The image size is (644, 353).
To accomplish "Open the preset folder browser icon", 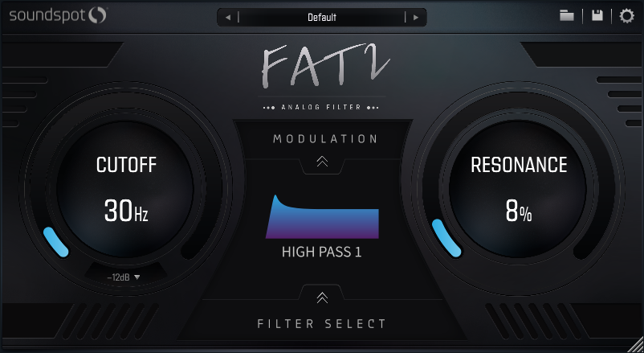I will (567, 15).
